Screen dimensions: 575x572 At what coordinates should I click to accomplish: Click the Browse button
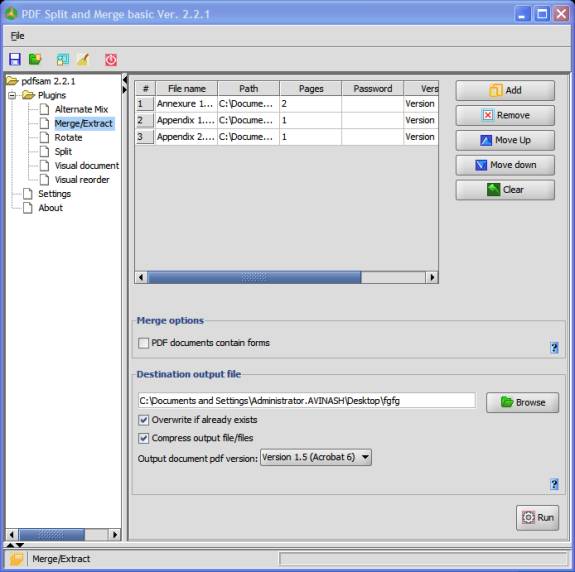click(x=523, y=402)
